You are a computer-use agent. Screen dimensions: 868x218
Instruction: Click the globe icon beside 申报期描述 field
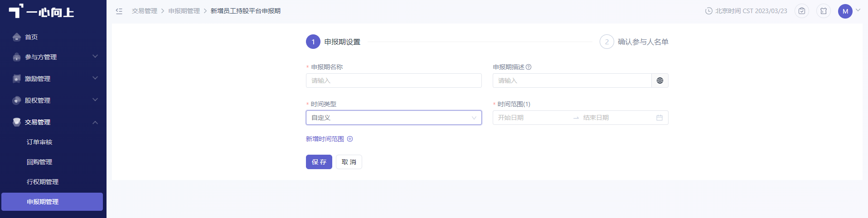click(660, 81)
